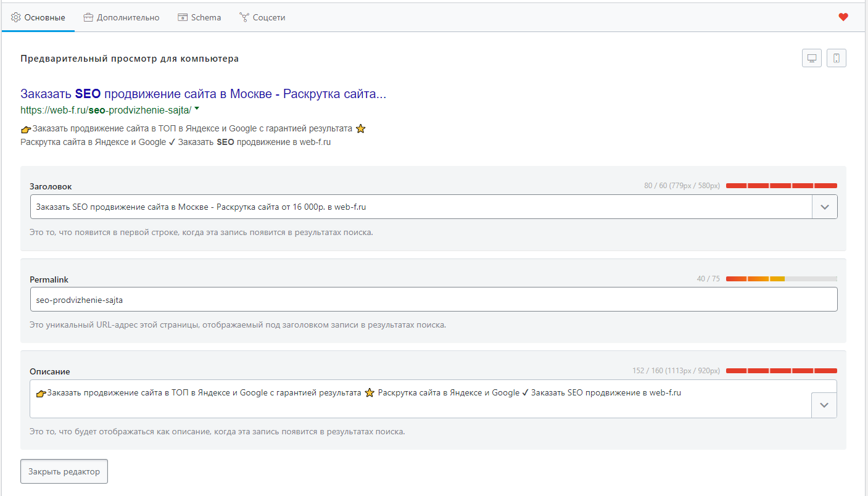This screenshot has height=496, width=868.
Task: Click the red heart icon
Action: tap(843, 17)
